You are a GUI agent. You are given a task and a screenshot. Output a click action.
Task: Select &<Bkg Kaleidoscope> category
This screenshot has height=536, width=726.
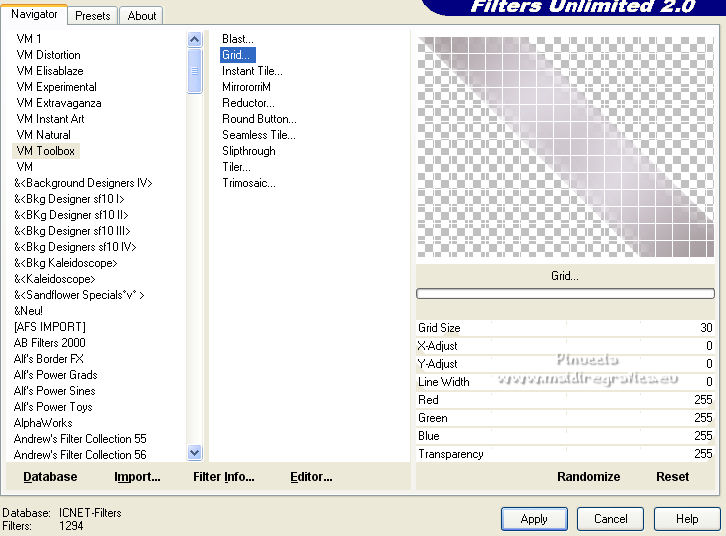pos(65,263)
